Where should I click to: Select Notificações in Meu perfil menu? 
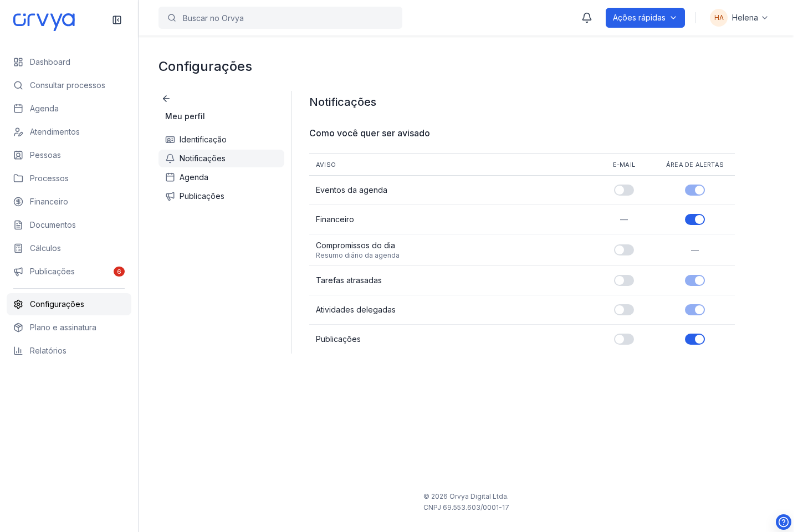pyautogui.click(x=221, y=158)
